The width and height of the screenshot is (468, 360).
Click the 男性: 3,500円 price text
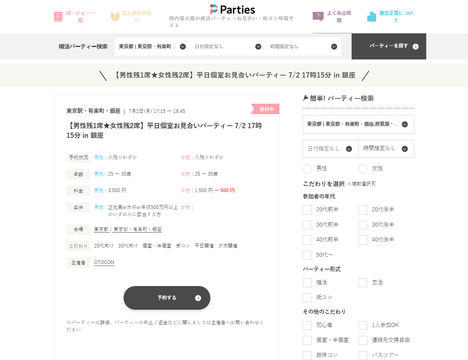click(x=110, y=190)
